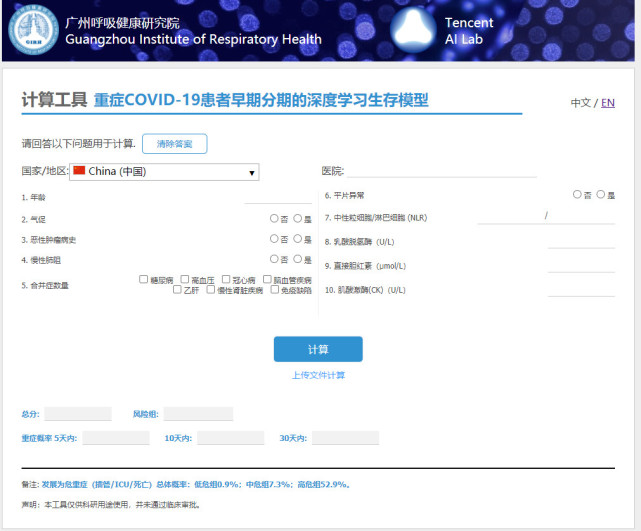Click the 5. 合并症数量 label

pyautogui.click(x=45, y=285)
